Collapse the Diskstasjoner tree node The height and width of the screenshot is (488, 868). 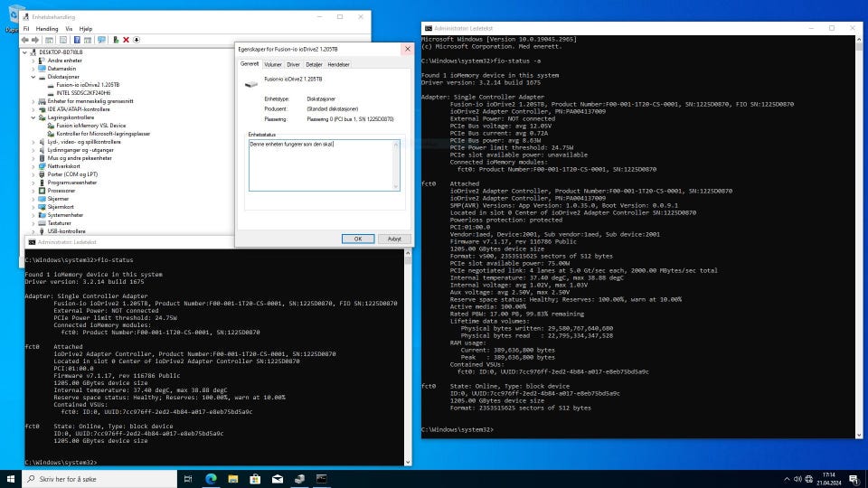(x=33, y=77)
